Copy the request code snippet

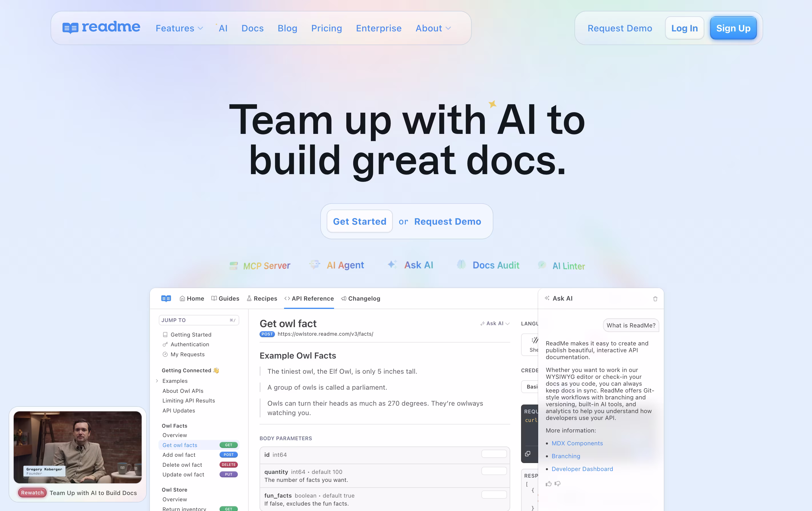tap(528, 454)
